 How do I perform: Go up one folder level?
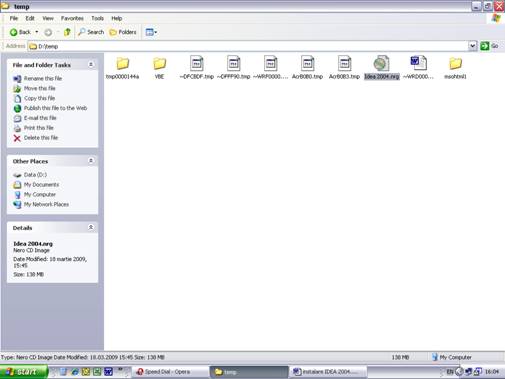coord(67,32)
